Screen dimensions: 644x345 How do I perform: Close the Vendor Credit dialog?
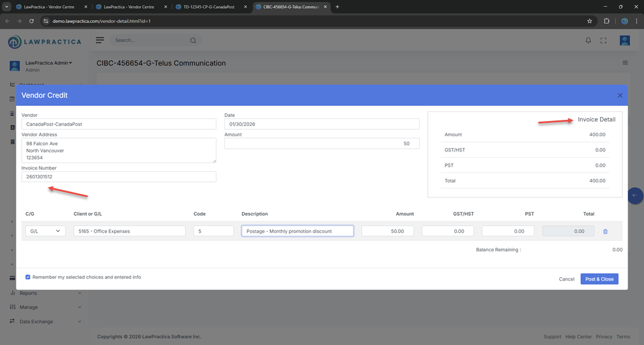click(x=620, y=95)
